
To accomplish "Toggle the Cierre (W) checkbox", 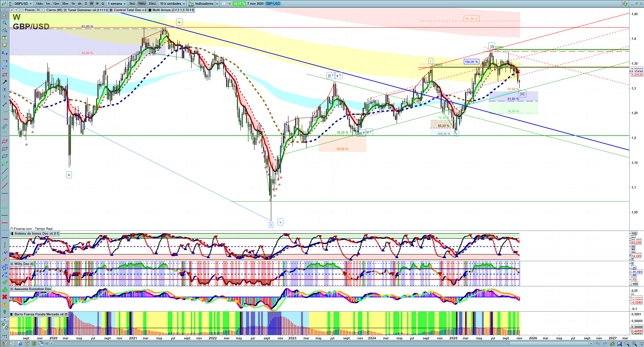I will coord(44,10).
